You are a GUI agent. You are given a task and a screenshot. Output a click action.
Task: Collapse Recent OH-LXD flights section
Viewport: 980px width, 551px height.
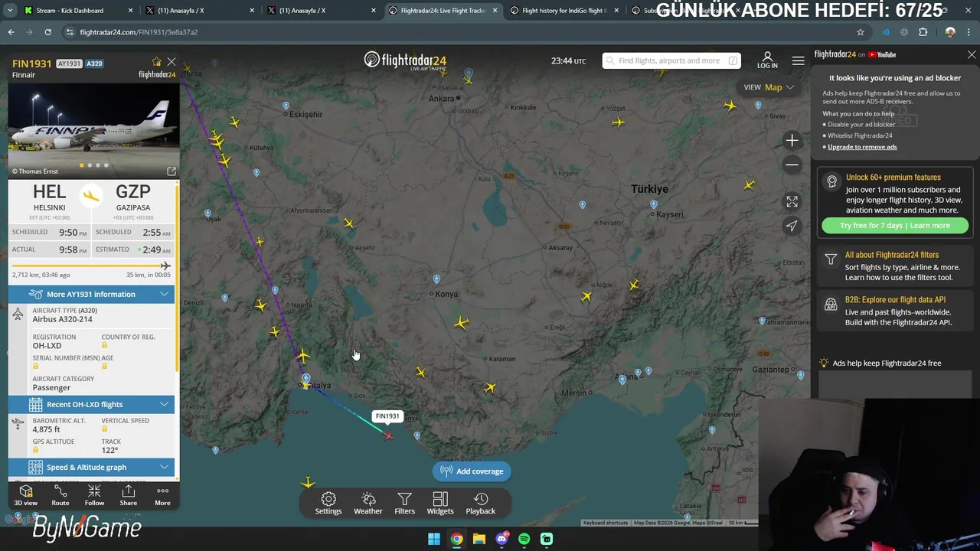91,404
